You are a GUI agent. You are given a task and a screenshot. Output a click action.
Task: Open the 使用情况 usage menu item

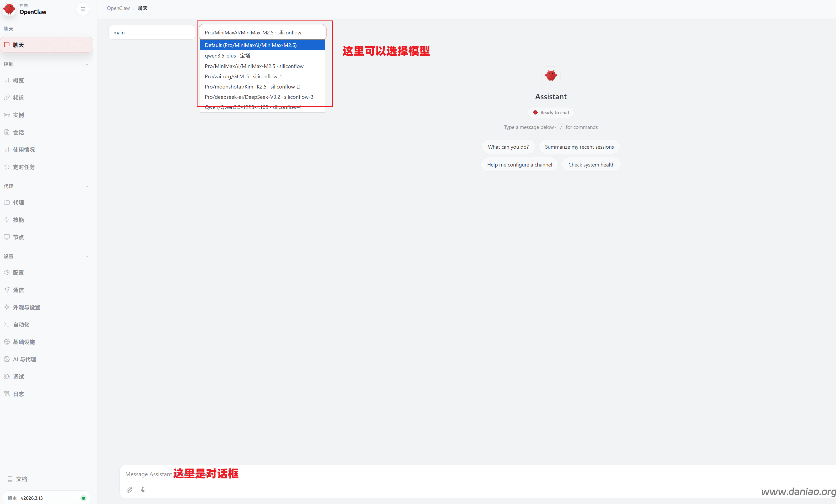24,150
